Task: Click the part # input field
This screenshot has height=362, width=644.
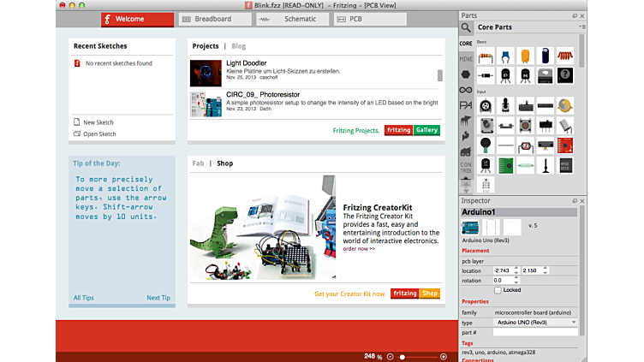Action: click(x=535, y=332)
